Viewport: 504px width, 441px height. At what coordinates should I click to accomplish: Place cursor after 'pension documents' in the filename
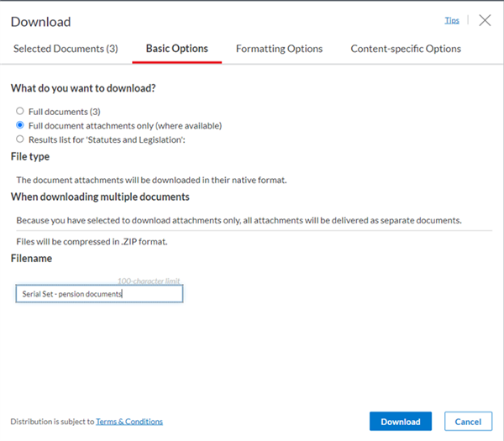(x=123, y=294)
